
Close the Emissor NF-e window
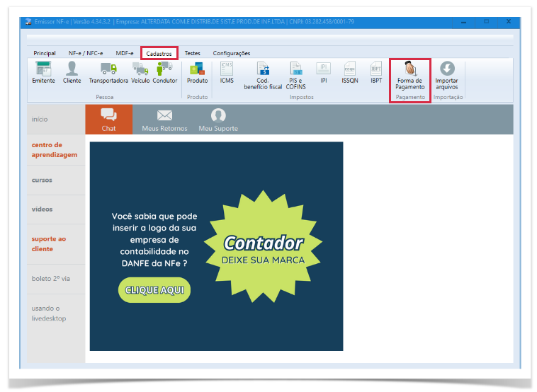(509, 21)
